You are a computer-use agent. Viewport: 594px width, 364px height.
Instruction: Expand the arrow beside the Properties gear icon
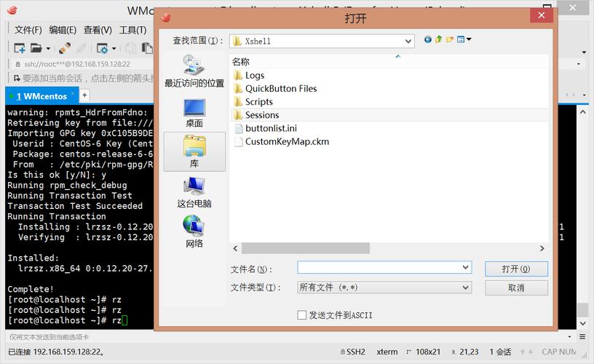114,49
